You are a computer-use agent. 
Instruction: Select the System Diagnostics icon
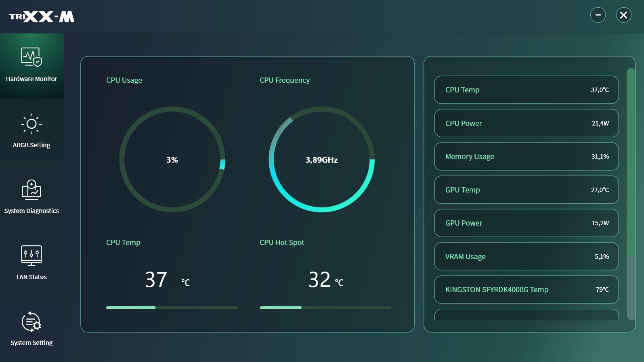[31, 190]
